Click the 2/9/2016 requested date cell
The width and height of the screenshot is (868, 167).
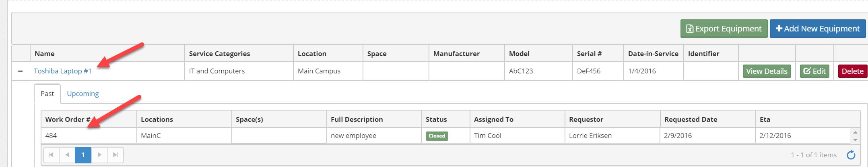click(x=708, y=136)
